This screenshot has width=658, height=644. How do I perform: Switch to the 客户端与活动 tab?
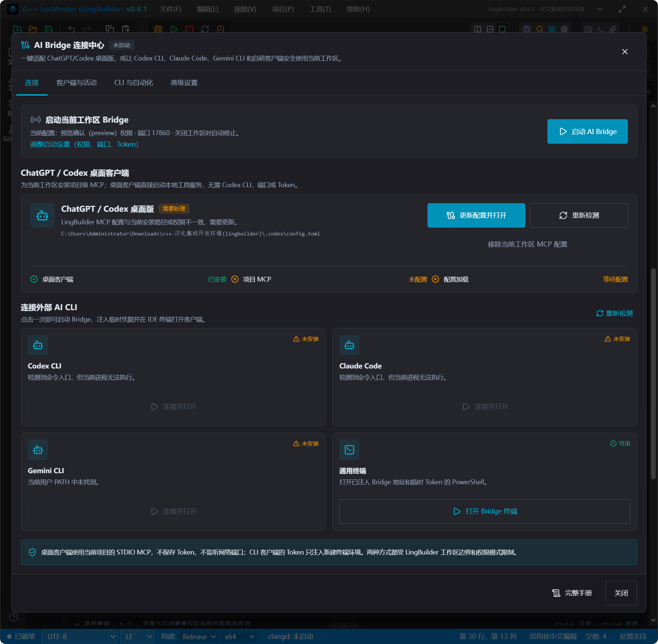[x=76, y=83]
